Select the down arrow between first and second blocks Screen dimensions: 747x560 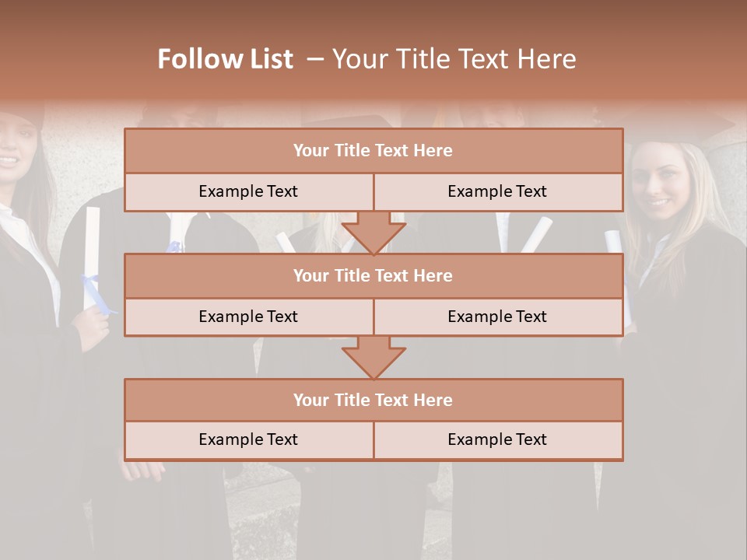[x=373, y=233]
